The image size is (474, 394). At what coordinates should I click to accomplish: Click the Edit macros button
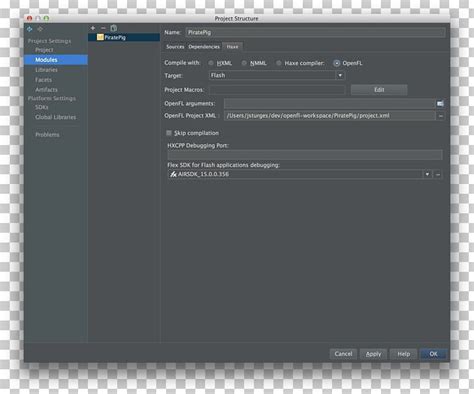point(379,90)
